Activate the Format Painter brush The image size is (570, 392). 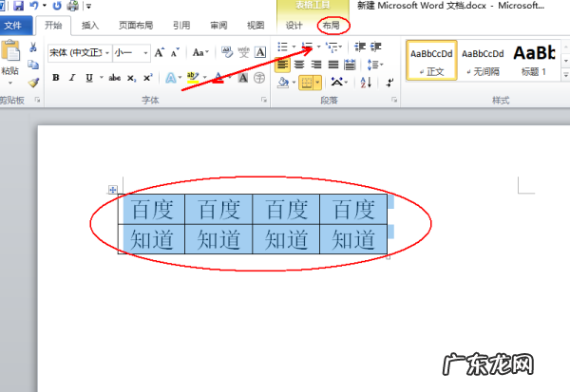(33, 83)
